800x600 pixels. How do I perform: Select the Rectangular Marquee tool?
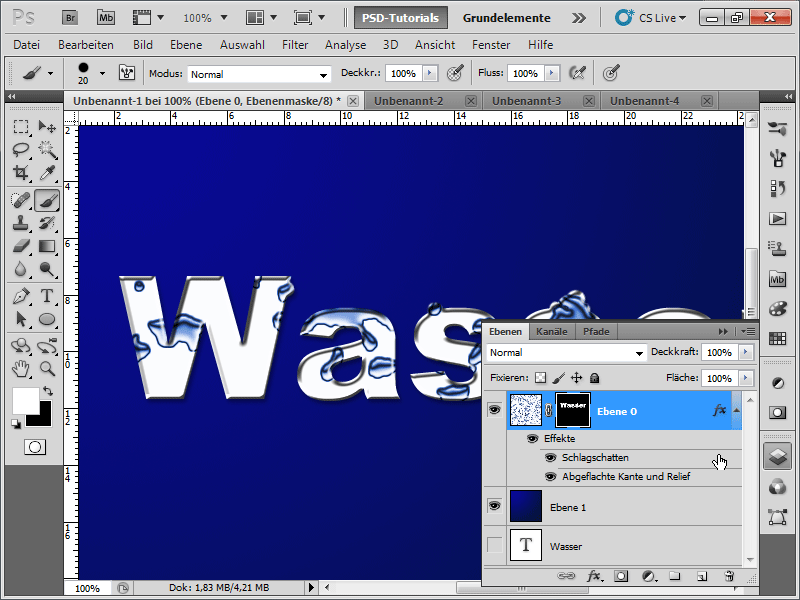(x=21, y=126)
